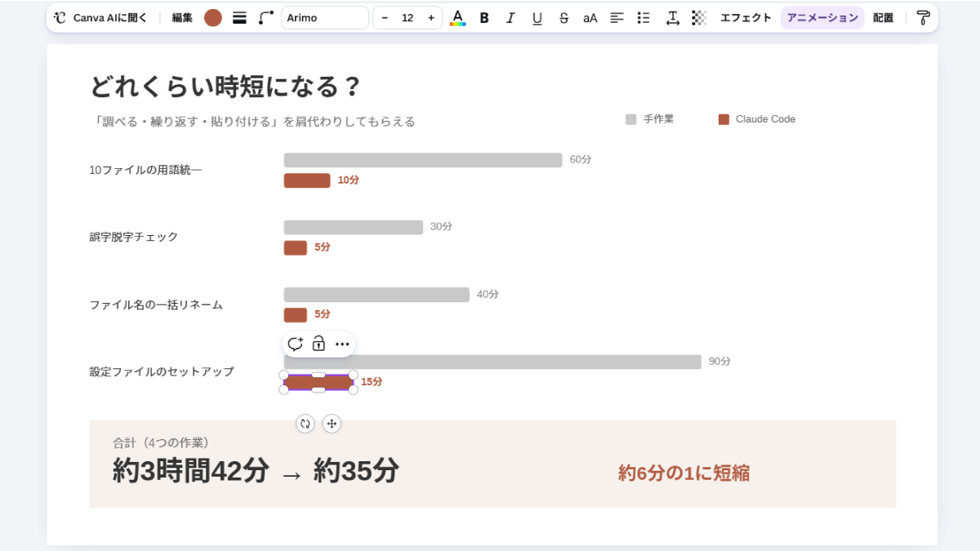Screen dimensions: 980x551
Task: Select the gray 30分 bar
Action: point(354,227)
